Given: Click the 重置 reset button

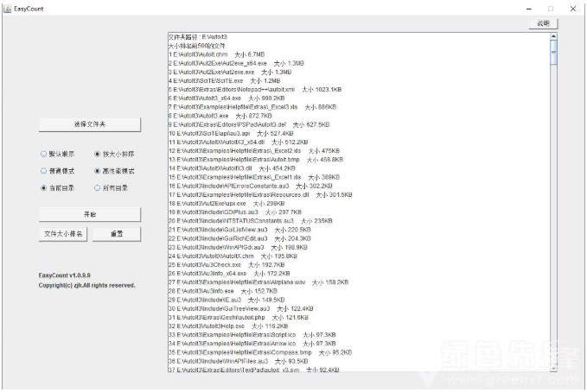Looking at the screenshot, I should tap(117, 234).
